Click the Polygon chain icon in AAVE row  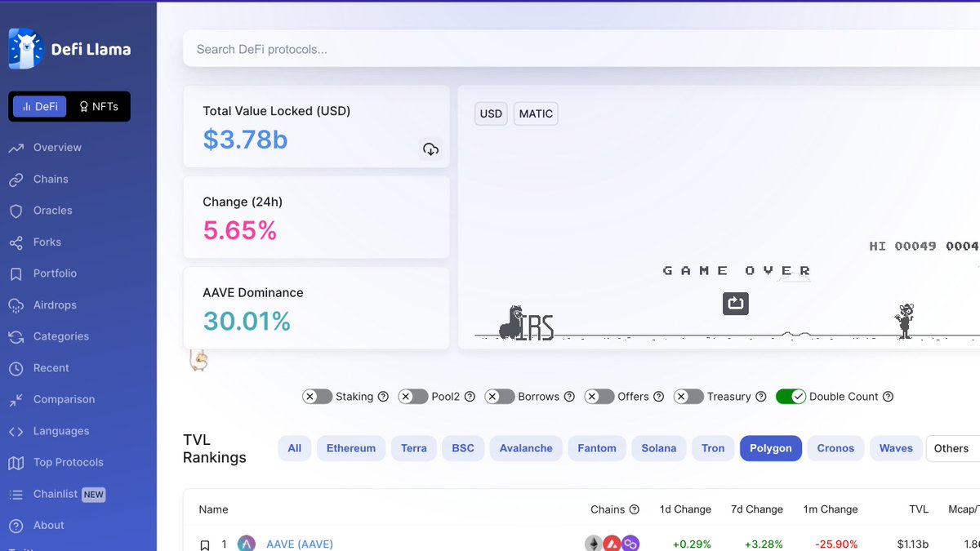coord(630,544)
